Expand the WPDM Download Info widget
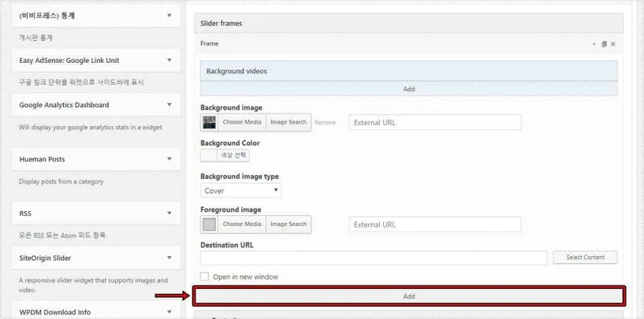This screenshot has height=319, width=644. [169, 312]
